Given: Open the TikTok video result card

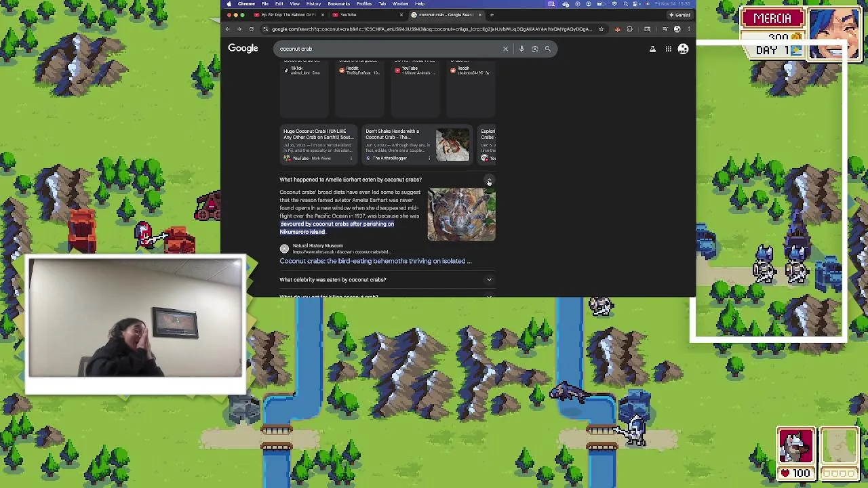Looking at the screenshot, I should pos(304,89).
